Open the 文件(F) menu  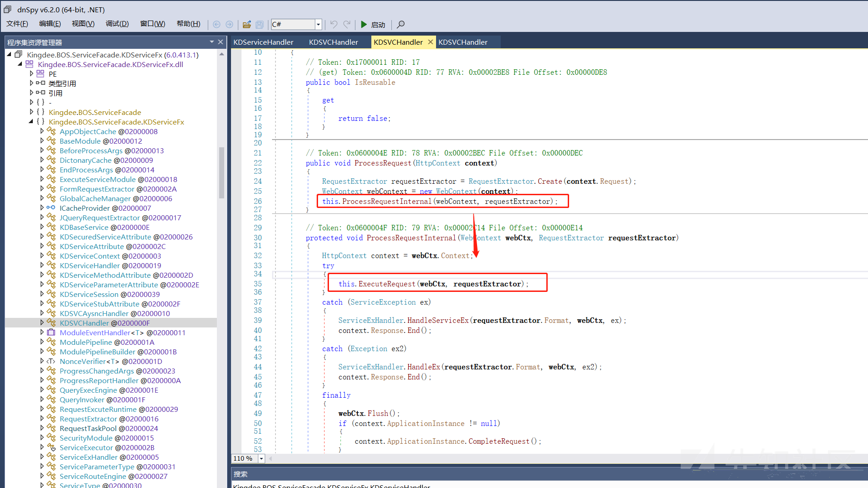pyautogui.click(x=17, y=24)
